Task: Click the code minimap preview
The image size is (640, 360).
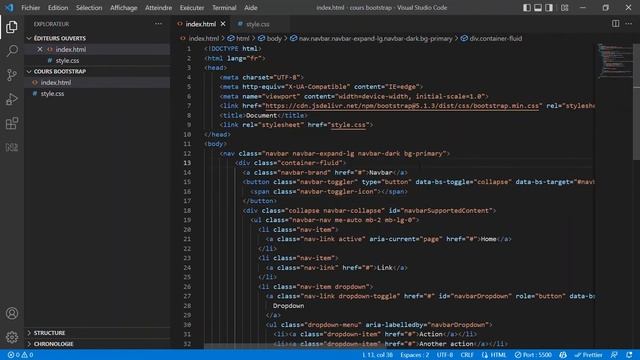Action: point(615,60)
